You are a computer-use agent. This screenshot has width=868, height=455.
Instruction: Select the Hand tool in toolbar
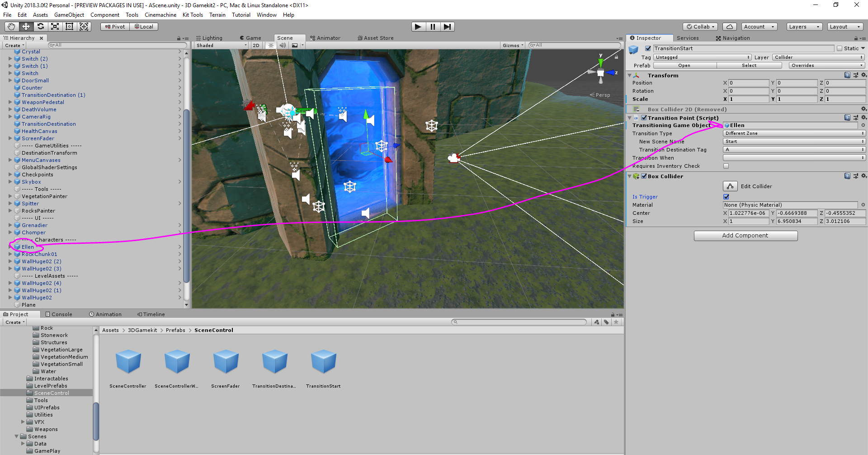tap(11, 27)
